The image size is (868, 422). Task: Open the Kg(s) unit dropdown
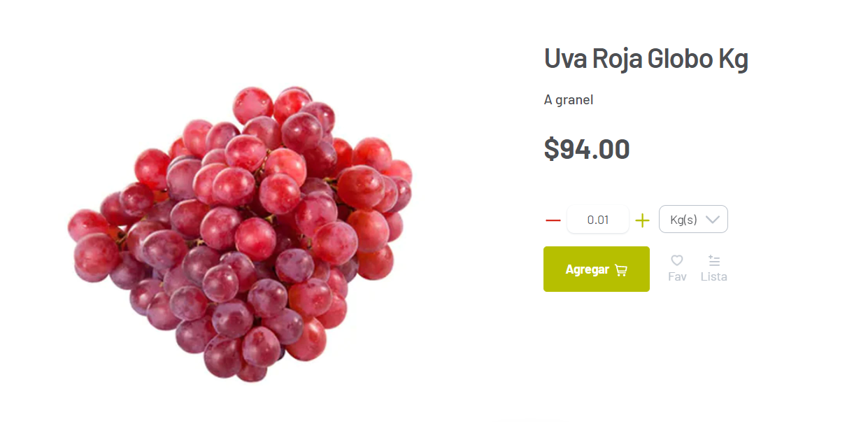[x=693, y=219]
